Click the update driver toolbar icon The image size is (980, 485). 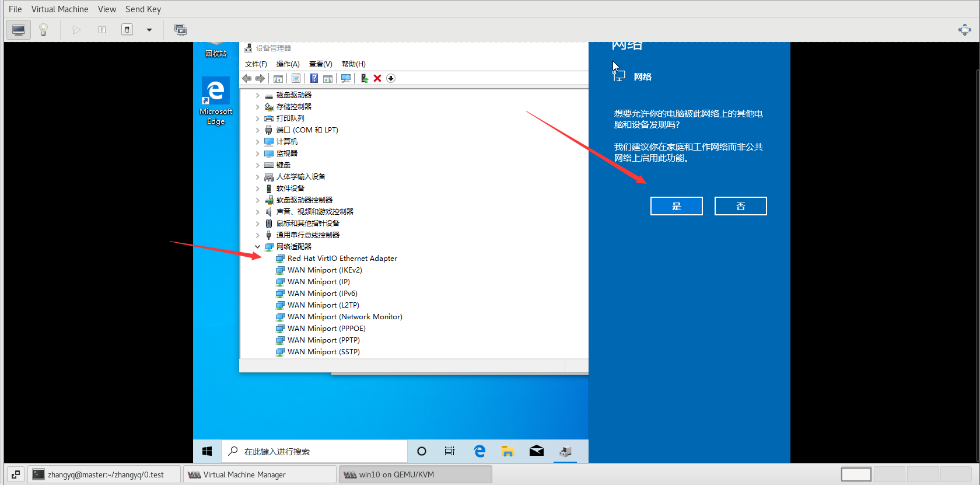pyautogui.click(x=364, y=78)
